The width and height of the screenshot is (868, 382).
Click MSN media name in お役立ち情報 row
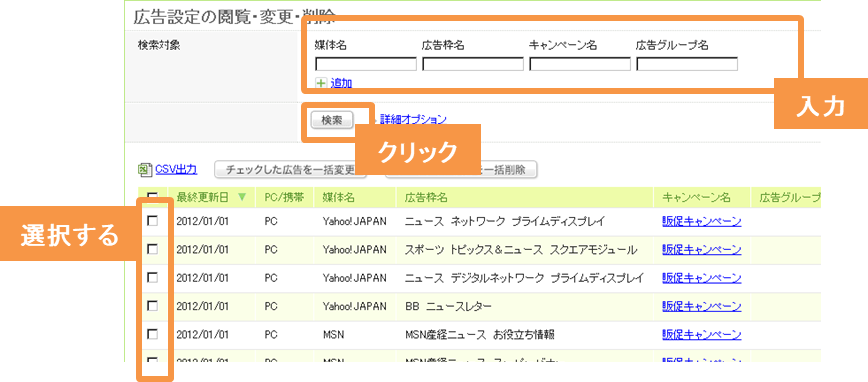point(333,334)
